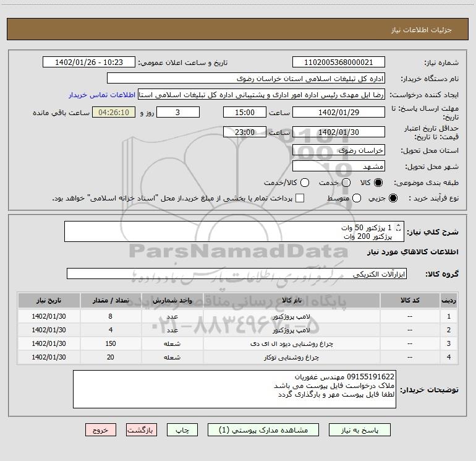Click the چراغ روشنایی توکار cell
Image resolution: width=476 pixels, height=461 pixels.
(x=291, y=358)
